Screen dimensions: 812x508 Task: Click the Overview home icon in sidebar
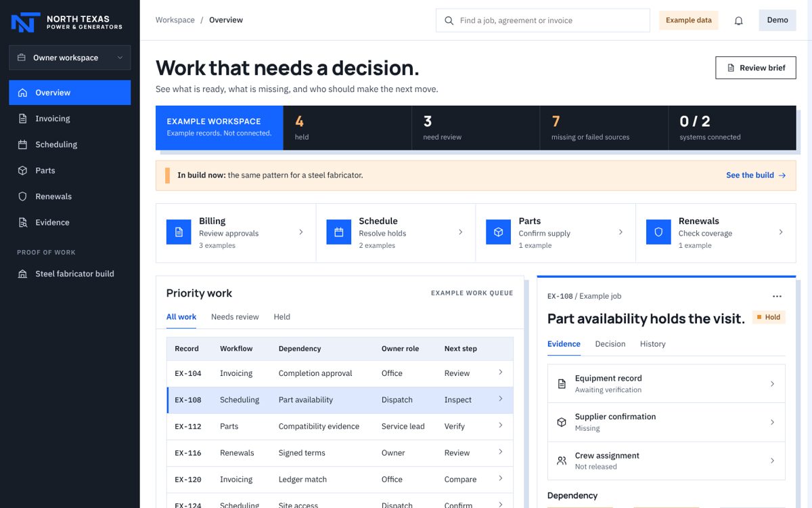click(x=22, y=93)
